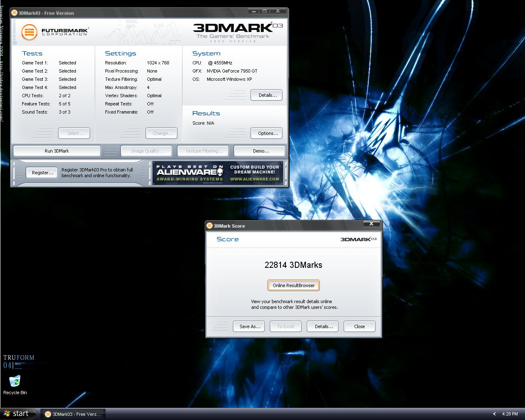Click Pixel Processing None value

[152, 71]
